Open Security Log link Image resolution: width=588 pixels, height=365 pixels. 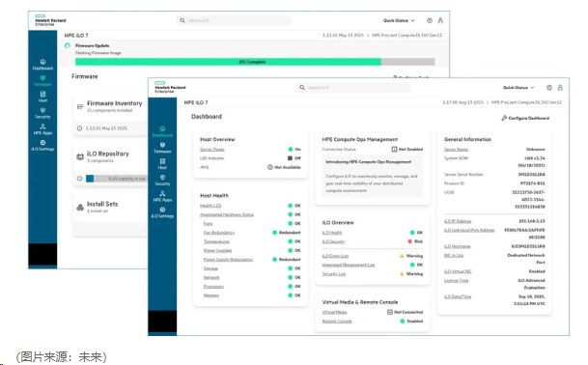(x=334, y=274)
